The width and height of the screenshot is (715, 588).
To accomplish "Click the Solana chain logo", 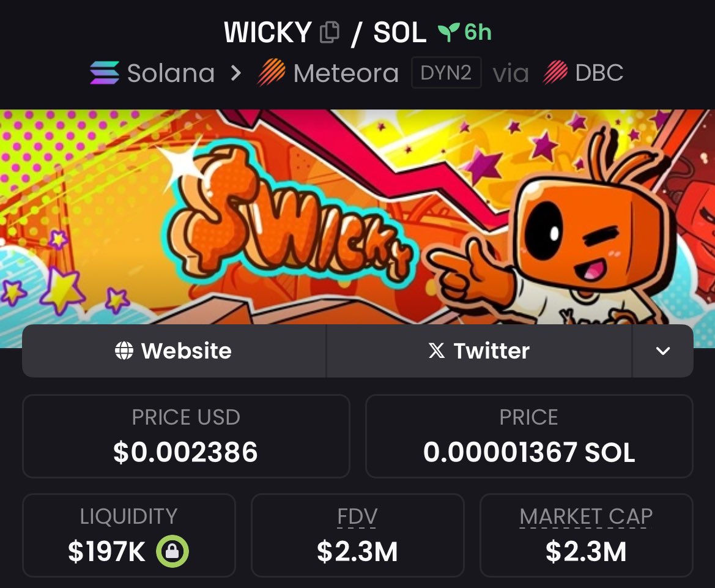I will pos(105,73).
